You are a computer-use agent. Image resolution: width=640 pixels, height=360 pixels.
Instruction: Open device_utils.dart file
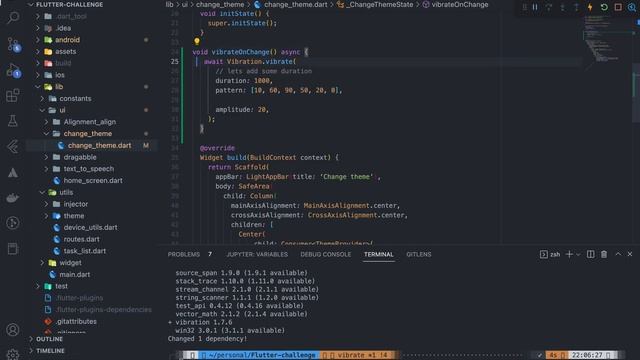tap(90, 228)
